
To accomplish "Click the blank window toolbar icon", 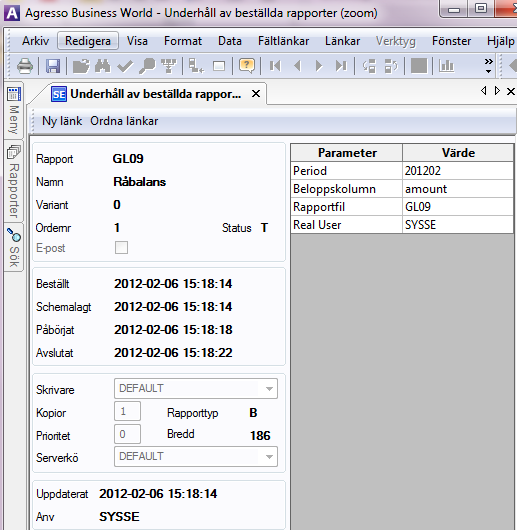I will (219, 66).
